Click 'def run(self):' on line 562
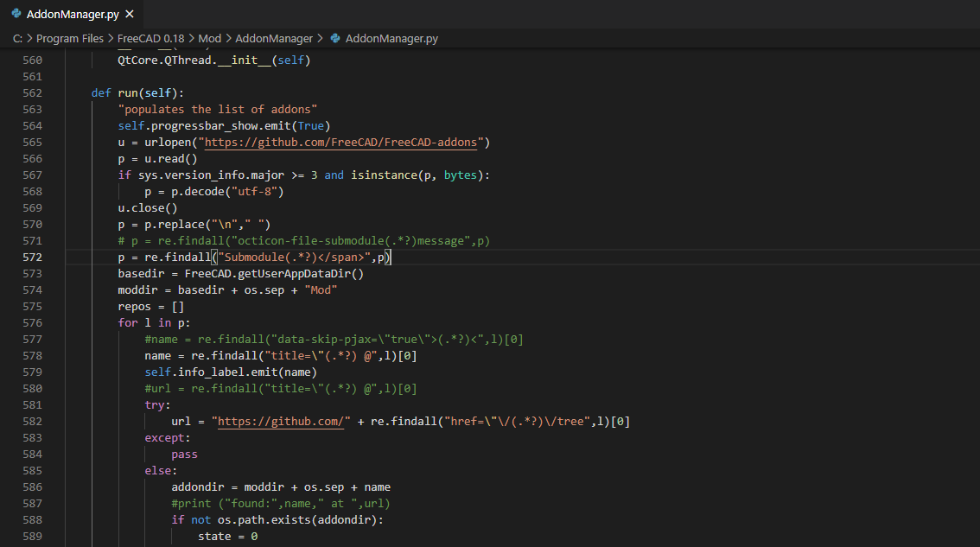This screenshot has width=980, height=547. click(137, 92)
